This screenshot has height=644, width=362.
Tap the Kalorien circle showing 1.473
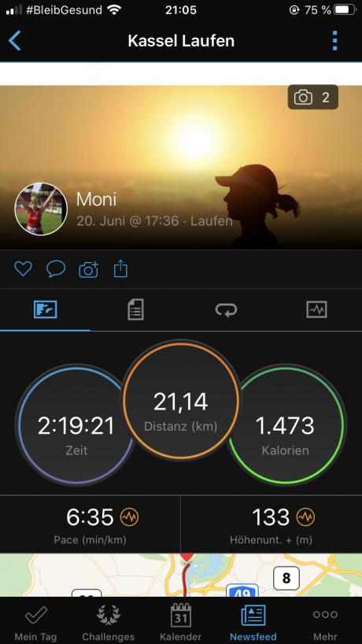pyautogui.click(x=286, y=425)
